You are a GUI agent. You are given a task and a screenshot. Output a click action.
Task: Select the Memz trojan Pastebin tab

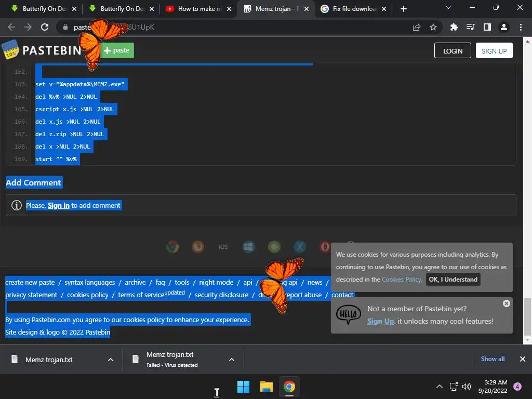tap(275, 9)
